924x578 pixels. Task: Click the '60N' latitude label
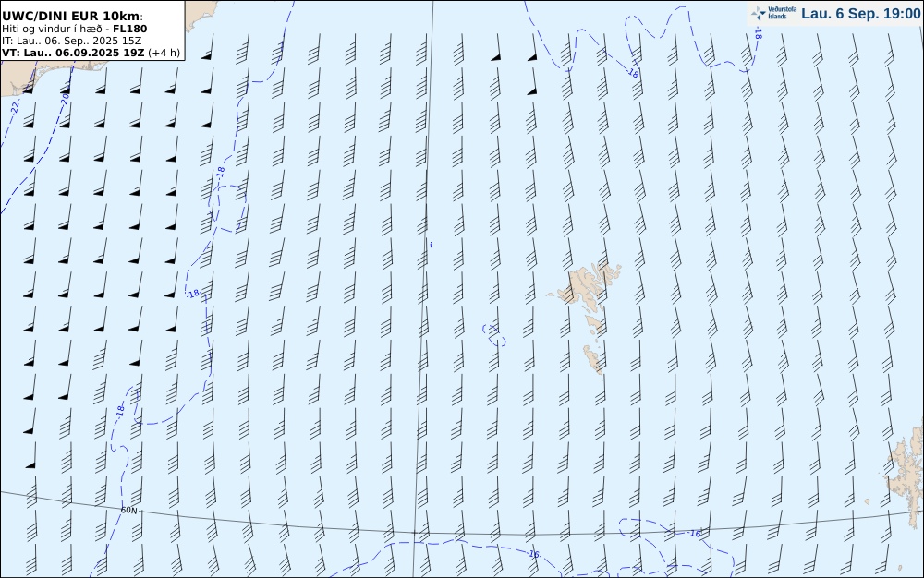click(128, 511)
